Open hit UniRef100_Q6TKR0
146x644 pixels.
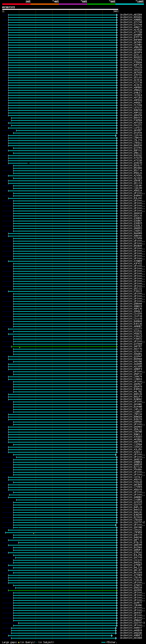point(131,42)
